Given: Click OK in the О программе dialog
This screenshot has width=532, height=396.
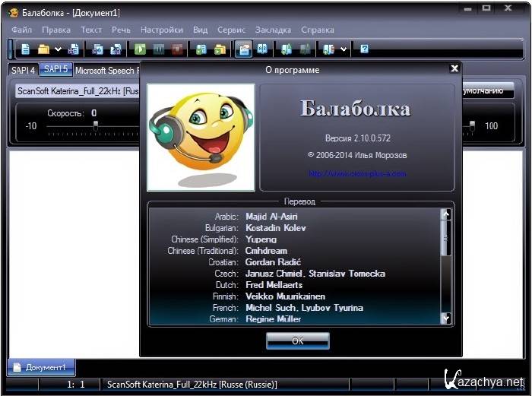Looking at the screenshot, I should [x=297, y=341].
